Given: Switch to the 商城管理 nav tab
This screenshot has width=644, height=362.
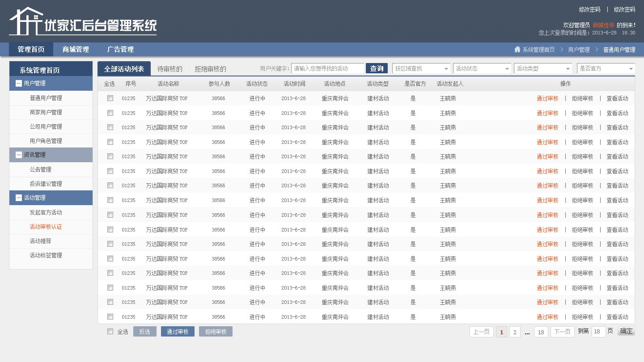Looking at the screenshot, I should pos(76,50).
